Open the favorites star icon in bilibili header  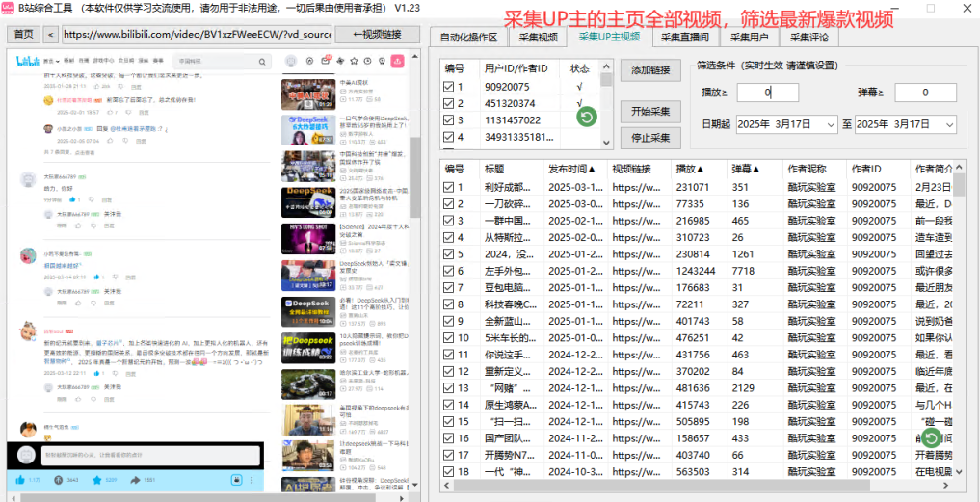(354, 62)
